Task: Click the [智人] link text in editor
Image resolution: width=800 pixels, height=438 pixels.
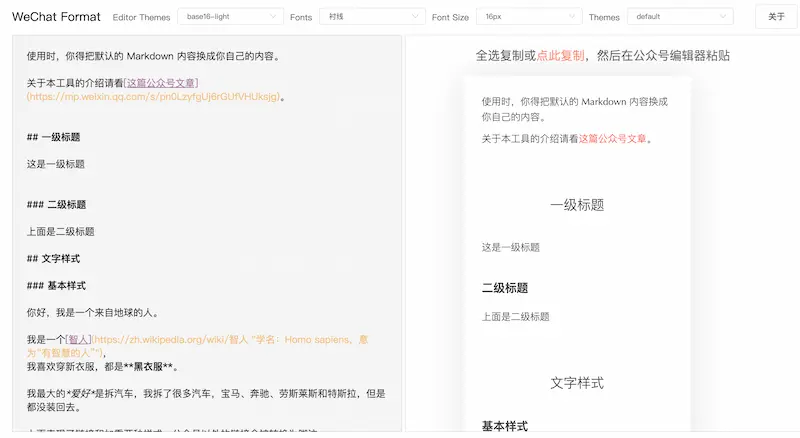Action: click(78, 339)
